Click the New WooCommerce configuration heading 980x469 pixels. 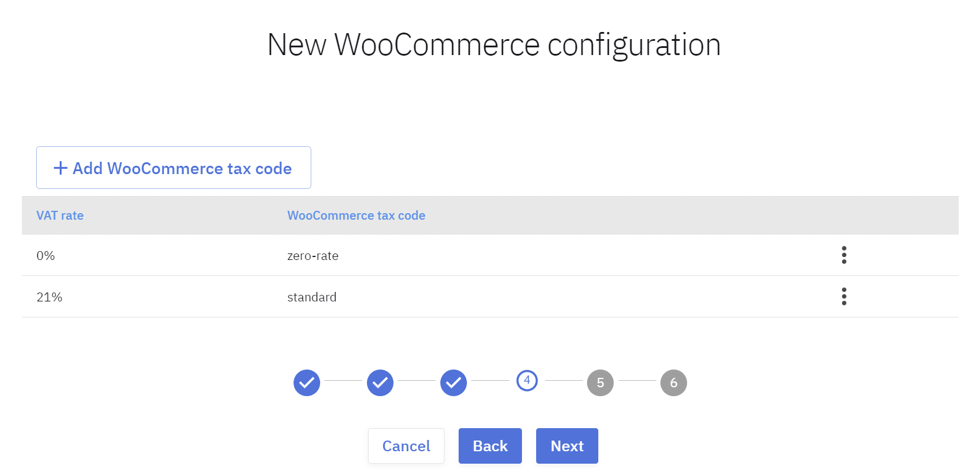tap(494, 45)
